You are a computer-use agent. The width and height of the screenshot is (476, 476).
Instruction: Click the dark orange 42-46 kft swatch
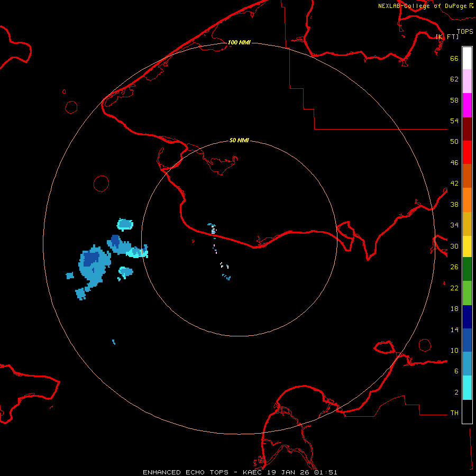(x=467, y=176)
